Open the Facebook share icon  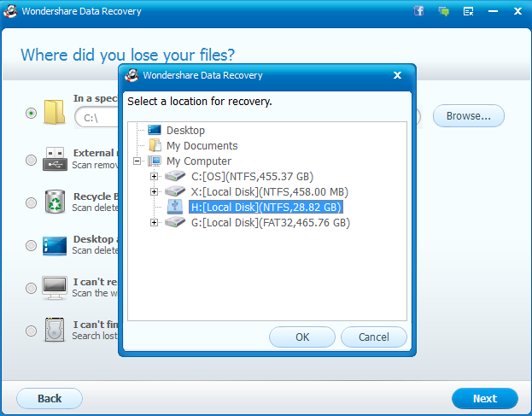click(419, 11)
